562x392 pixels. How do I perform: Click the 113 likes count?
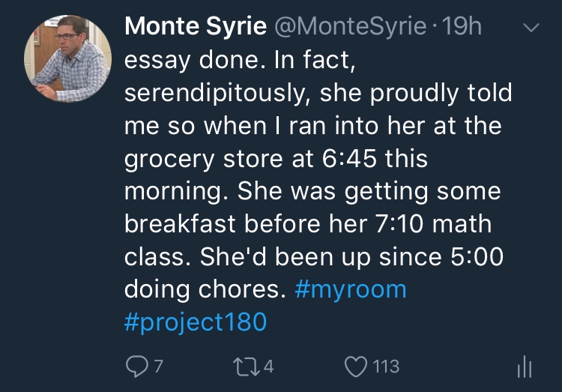(x=385, y=367)
